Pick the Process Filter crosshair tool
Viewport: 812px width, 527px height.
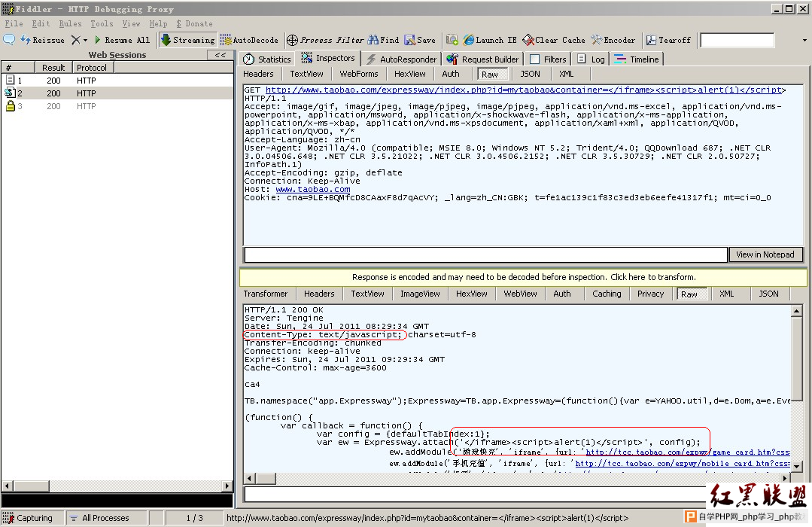click(x=325, y=40)
